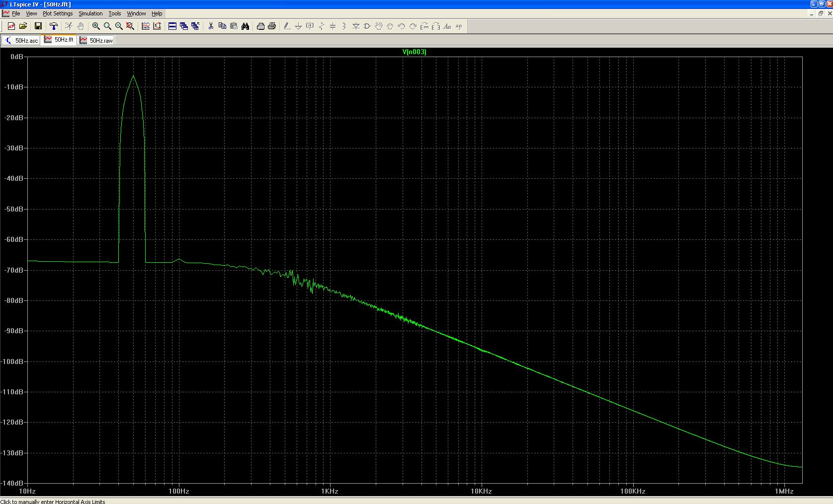Image resolution: width=833 pixels, height=504 pixels.
Task: Click the Print icon
Action: point(272,26)
